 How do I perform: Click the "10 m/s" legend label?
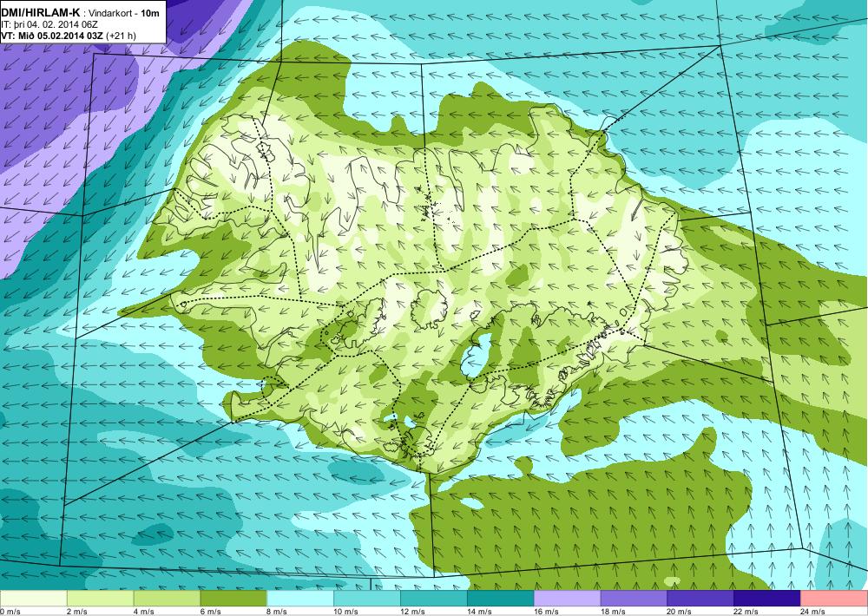coord(346,612)
